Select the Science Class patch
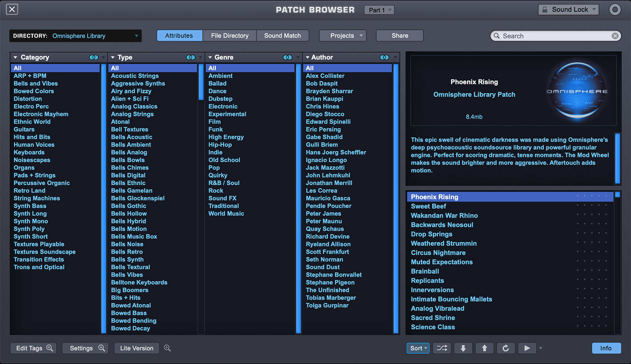This screenshot has width=631, height=364. [433, 327]
